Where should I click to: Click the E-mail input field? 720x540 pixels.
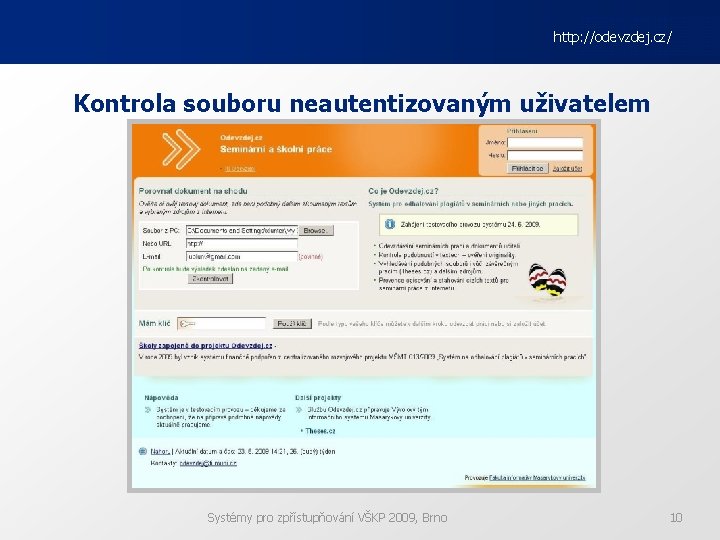(x=242, y=257)
